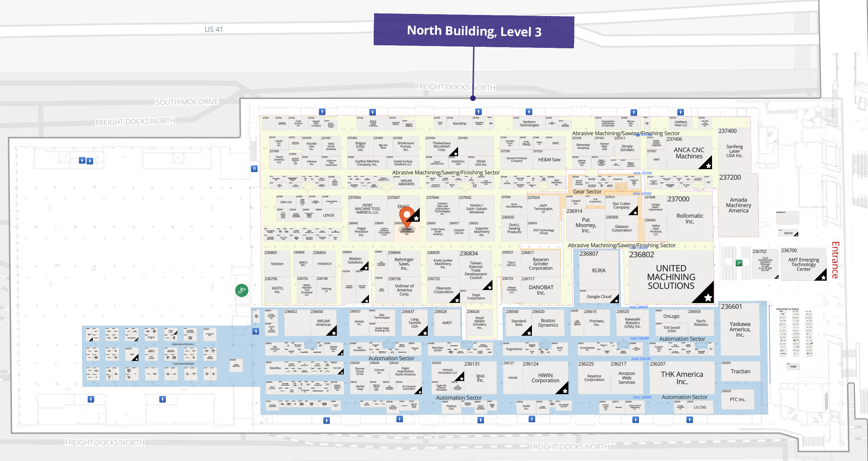Image resolution: width=868 pixels, height=461 pixels.
Task: Open the Rollomatic Inc. booth
Action: coord(690,218)
